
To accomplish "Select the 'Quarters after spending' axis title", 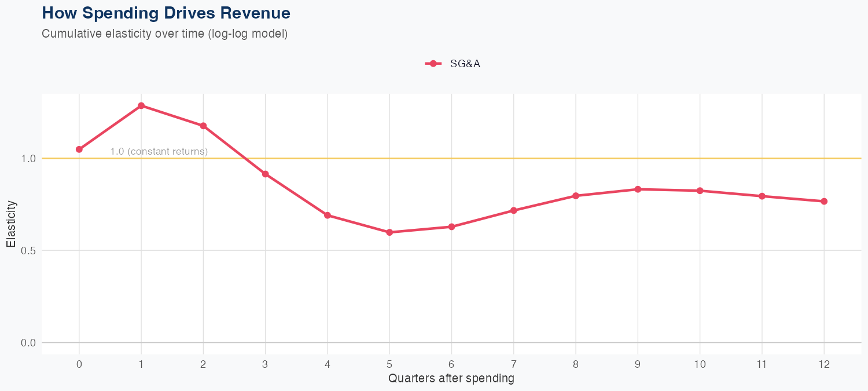I will (x=451, y=379).
